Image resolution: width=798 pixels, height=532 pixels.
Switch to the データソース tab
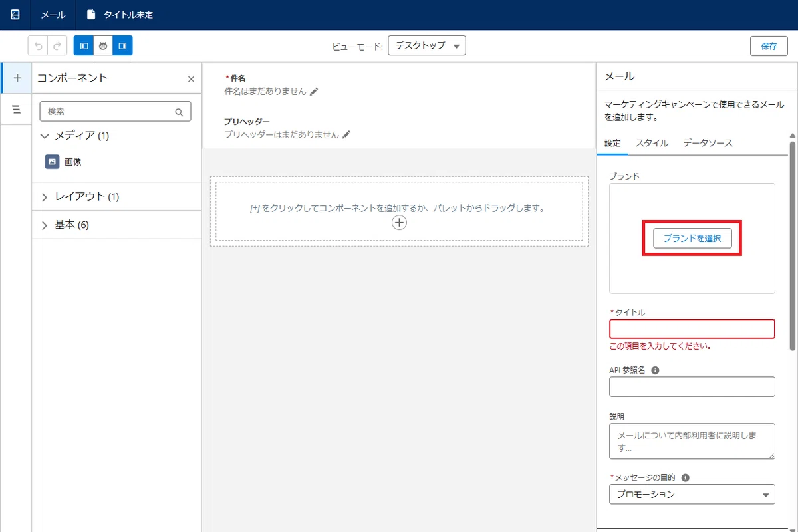708,143
